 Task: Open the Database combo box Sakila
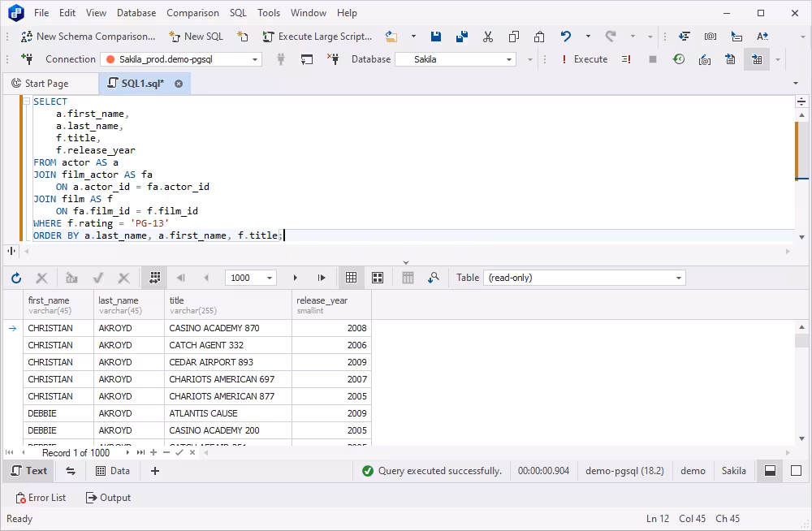(x=456, y=59)
